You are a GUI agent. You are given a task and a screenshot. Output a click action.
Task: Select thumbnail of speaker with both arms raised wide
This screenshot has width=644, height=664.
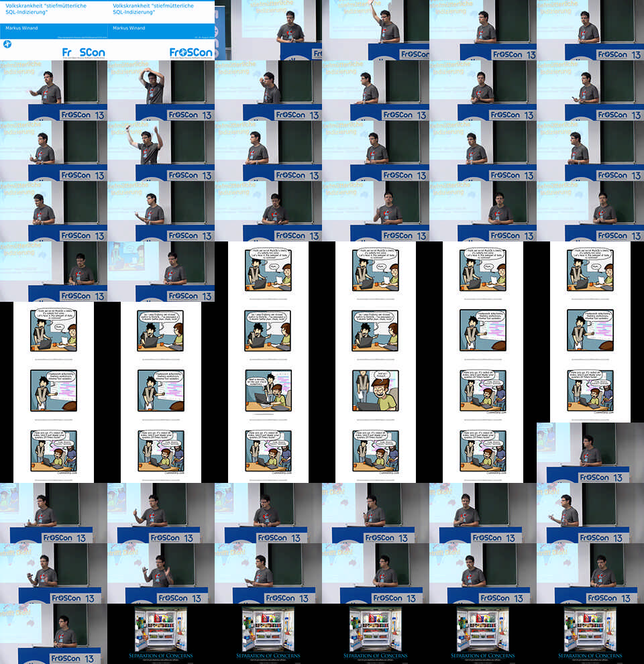(161, 151)
